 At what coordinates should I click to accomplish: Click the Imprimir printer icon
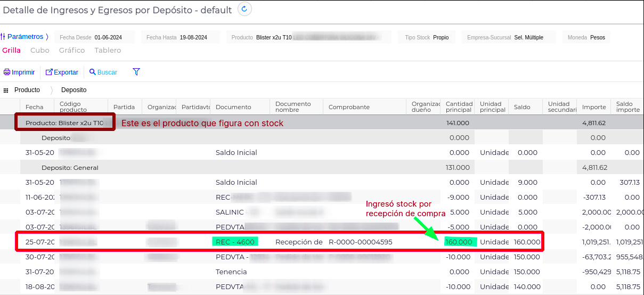coord(7,72)
